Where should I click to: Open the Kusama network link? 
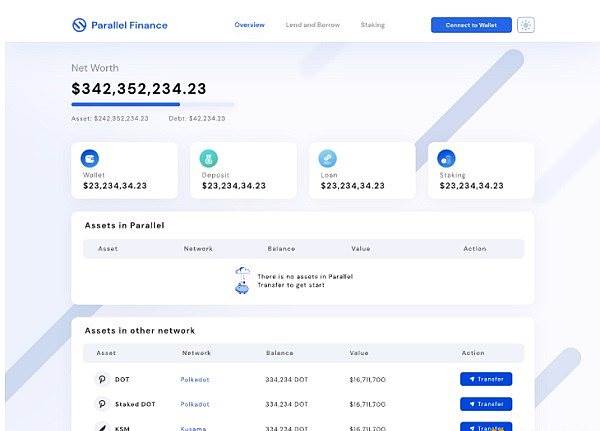point(193,428)
